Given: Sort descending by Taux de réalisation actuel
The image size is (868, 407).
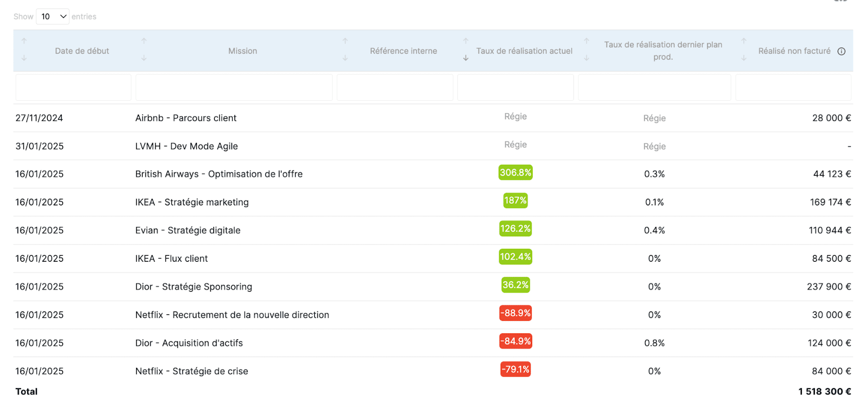Looking at the screenshot, I should tap(465, 58).
